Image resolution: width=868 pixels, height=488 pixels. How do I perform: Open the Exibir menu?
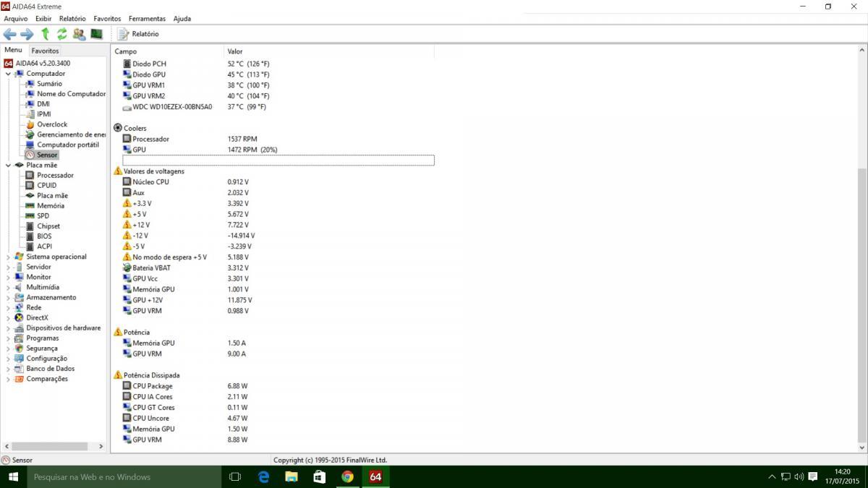43,18
